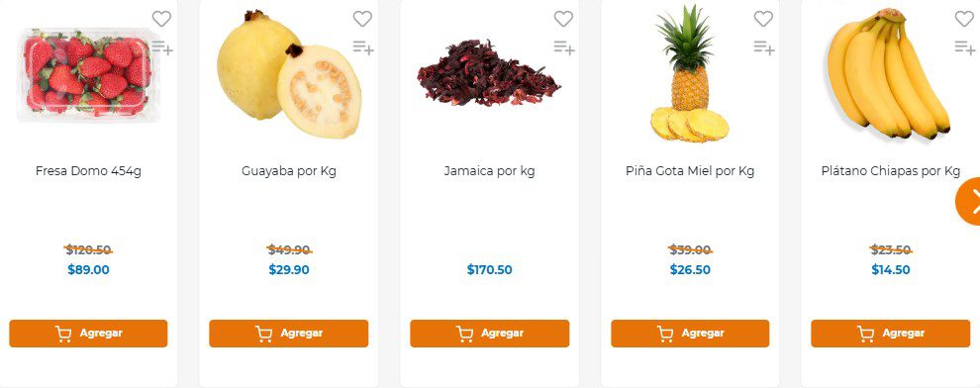Add Plátano Chiapas to a list icon
The image size is (980, 388).
click(965, 48)
